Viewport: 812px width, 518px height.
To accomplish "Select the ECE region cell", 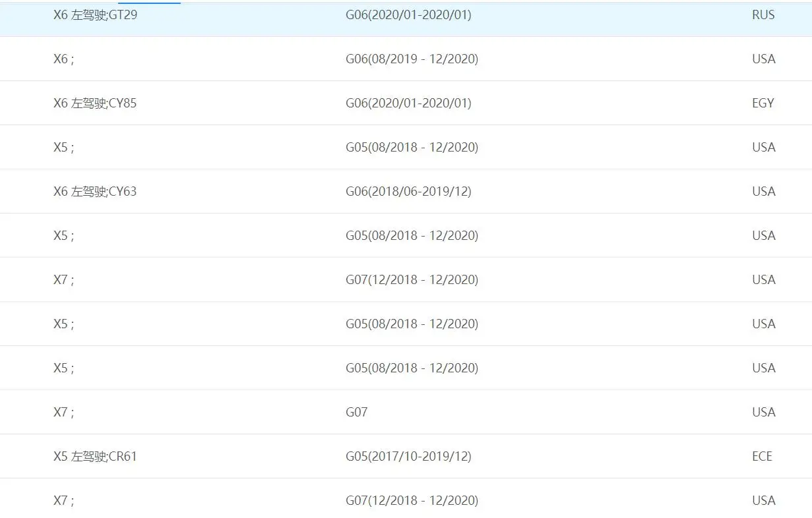I will coord(762,456).
